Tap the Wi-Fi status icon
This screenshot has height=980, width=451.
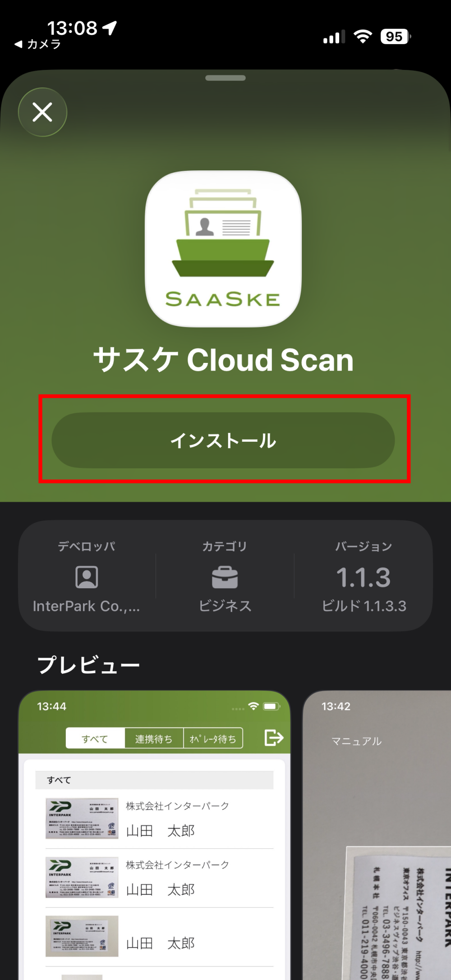coord(363,36)
